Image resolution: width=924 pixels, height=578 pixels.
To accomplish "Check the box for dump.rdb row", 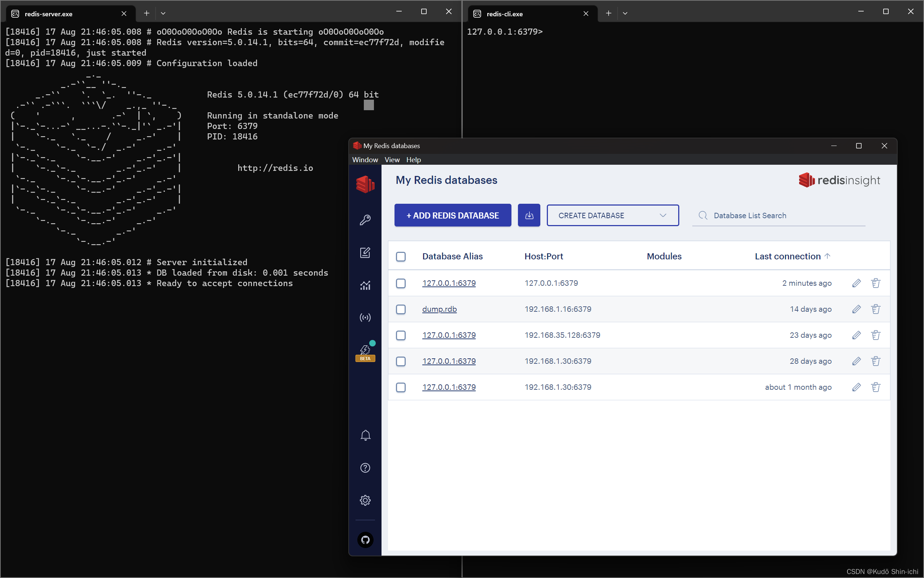I will [x=401, y=309].
